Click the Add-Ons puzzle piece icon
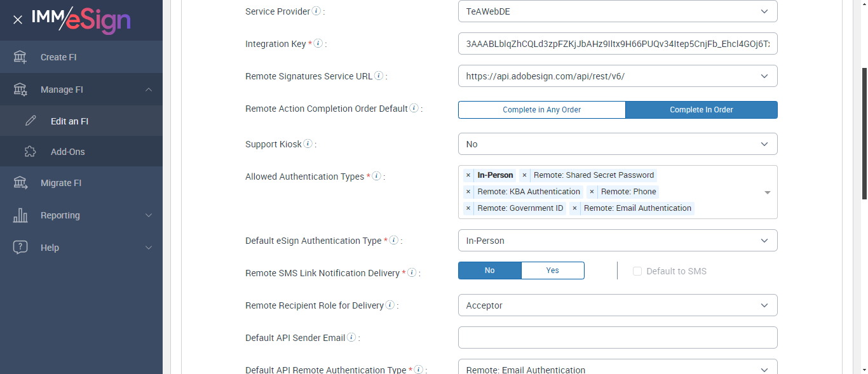The image size is (868, 374). (x=31, y=152)
